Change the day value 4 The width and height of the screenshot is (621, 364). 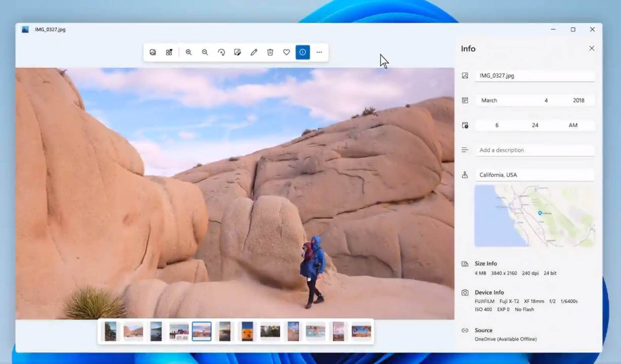click(546, 100)
